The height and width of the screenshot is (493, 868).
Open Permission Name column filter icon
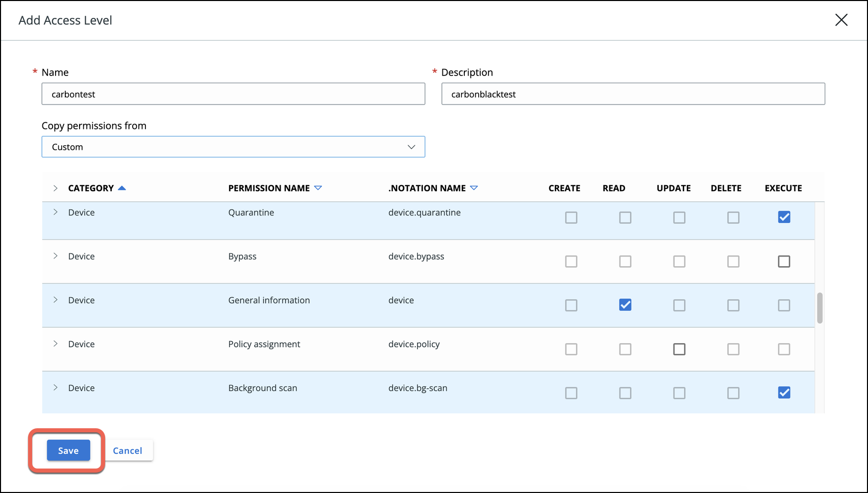pyautogui.click(x=318, y=188)
